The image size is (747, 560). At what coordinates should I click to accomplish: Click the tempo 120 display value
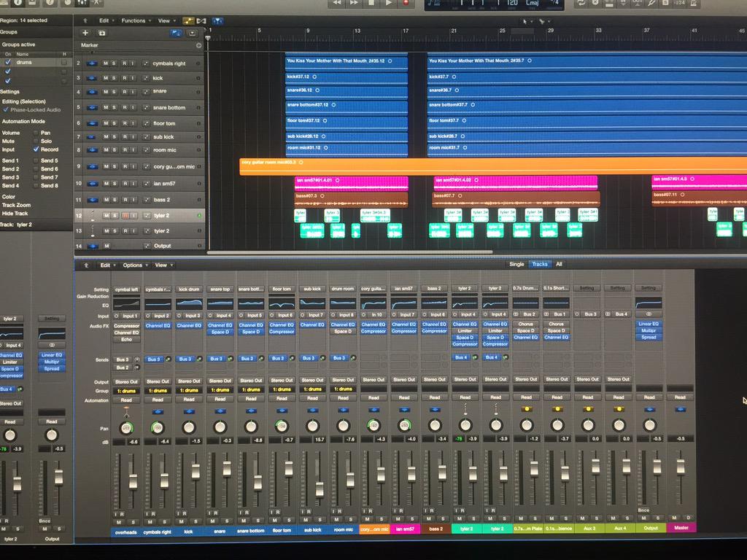[512, 3]
